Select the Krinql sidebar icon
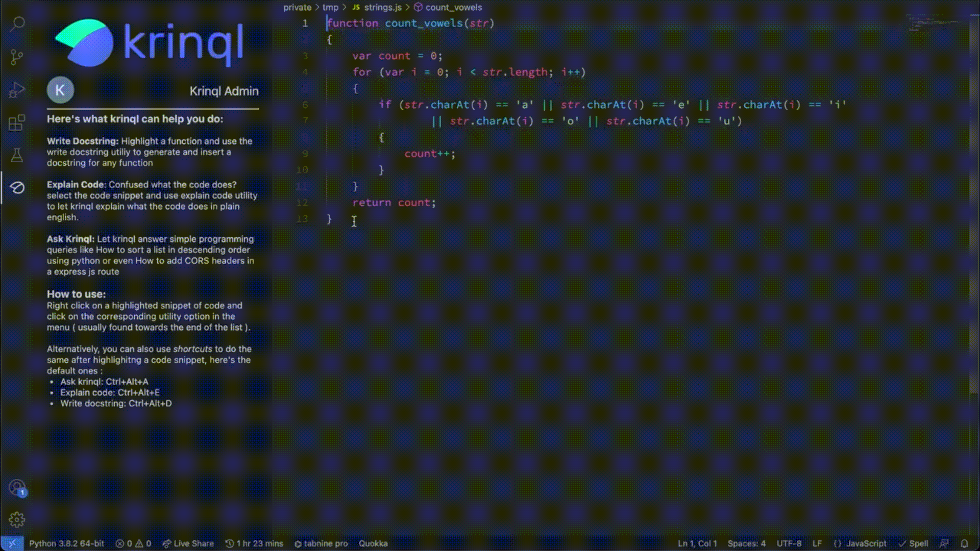 pos(17,188)
